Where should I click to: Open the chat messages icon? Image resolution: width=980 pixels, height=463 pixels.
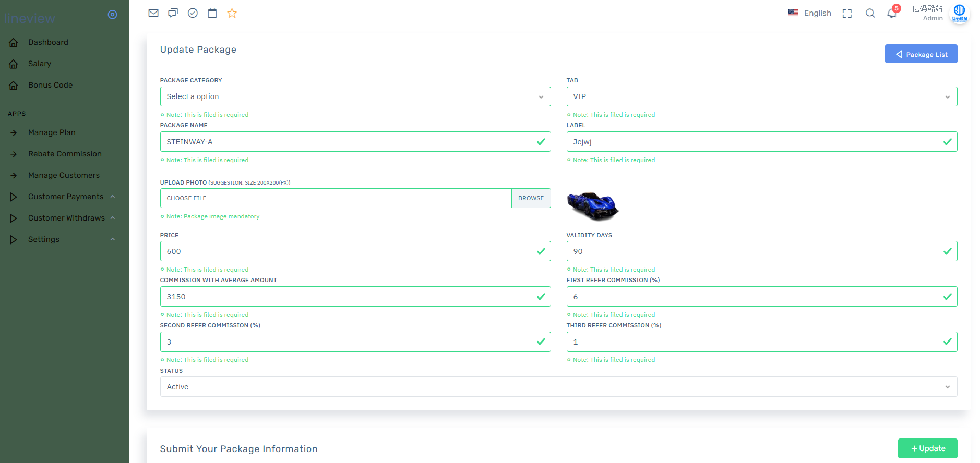[173, 13]
